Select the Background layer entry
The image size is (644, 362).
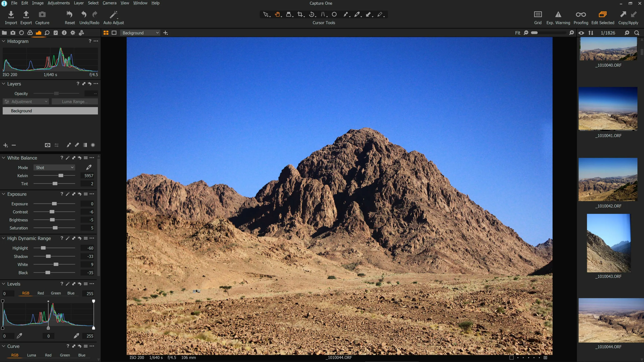(50, 111)
